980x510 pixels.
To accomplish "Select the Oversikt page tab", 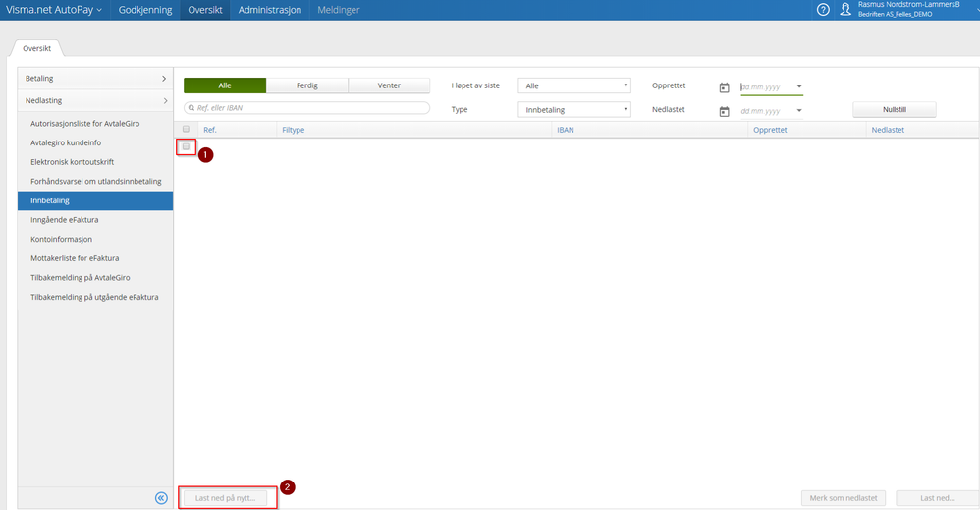I will tap(37, 48).
